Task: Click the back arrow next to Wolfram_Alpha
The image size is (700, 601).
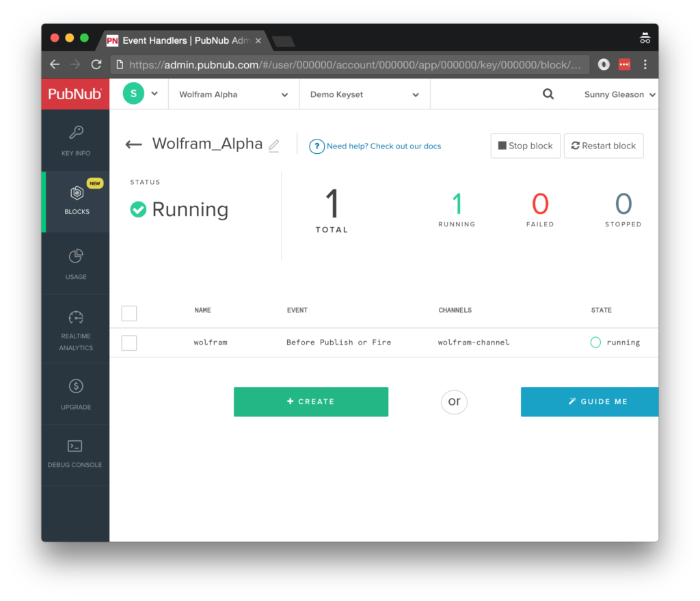Action: tap(133, 144)
